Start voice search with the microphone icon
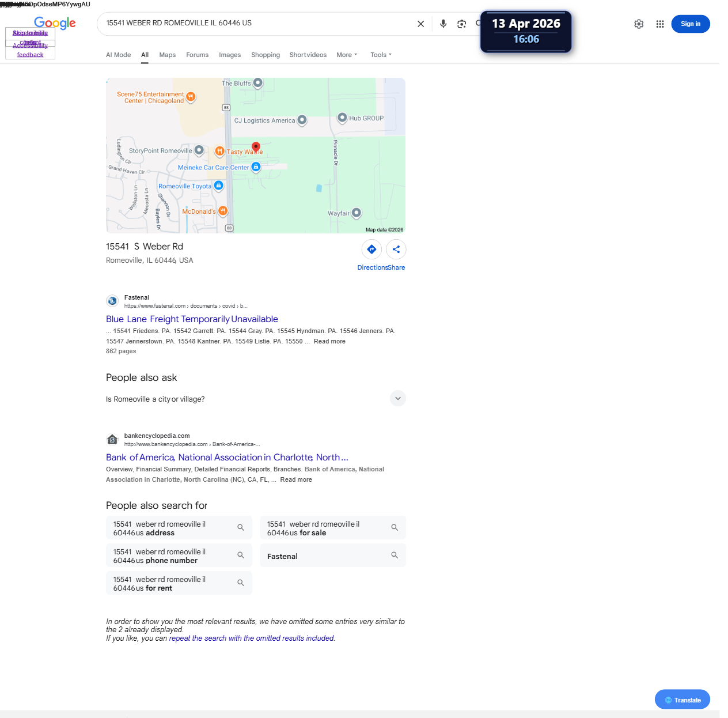Image resolution: width=728 pixels, height=718 pixels. coord(443,24)
